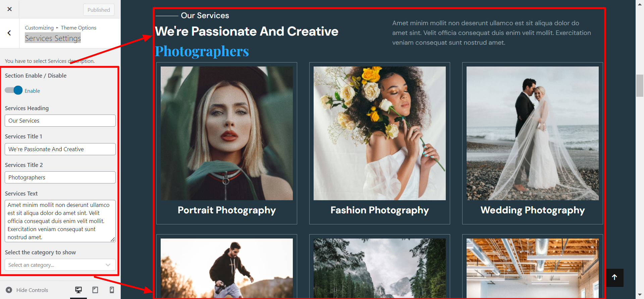Toggle the Section Enable / Disable switch
The image size is (644, 299).
14,90
